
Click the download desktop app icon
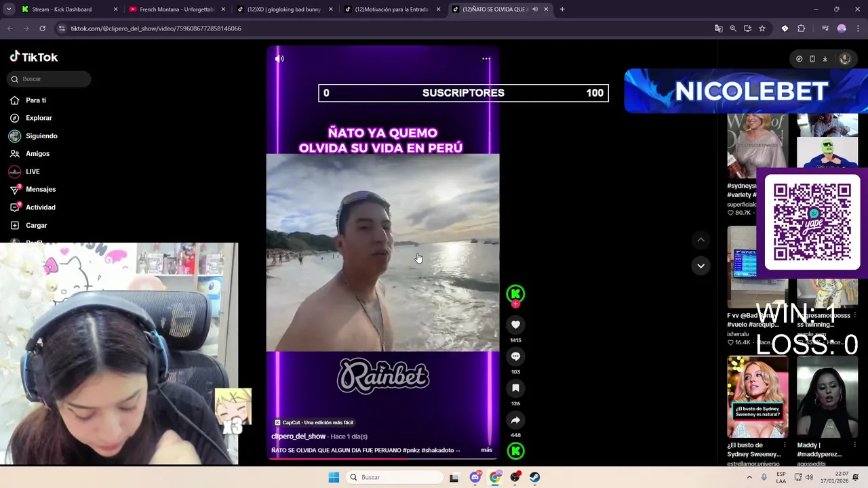[x=825, y=59]
